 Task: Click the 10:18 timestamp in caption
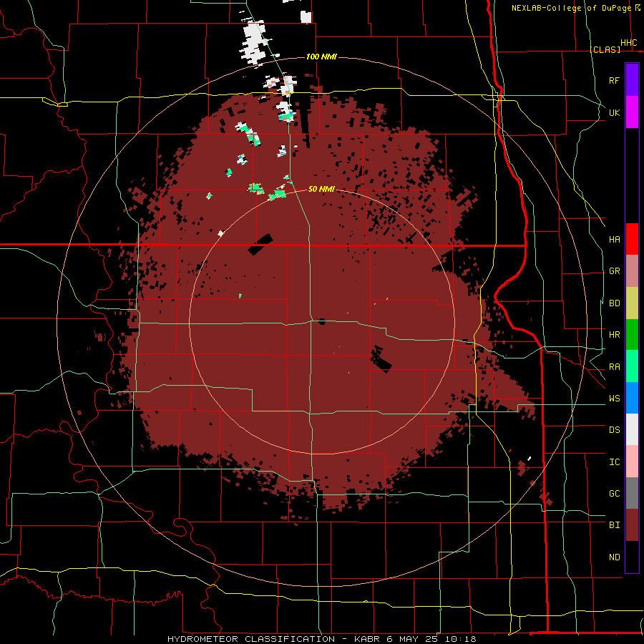(x=462, y=639)
